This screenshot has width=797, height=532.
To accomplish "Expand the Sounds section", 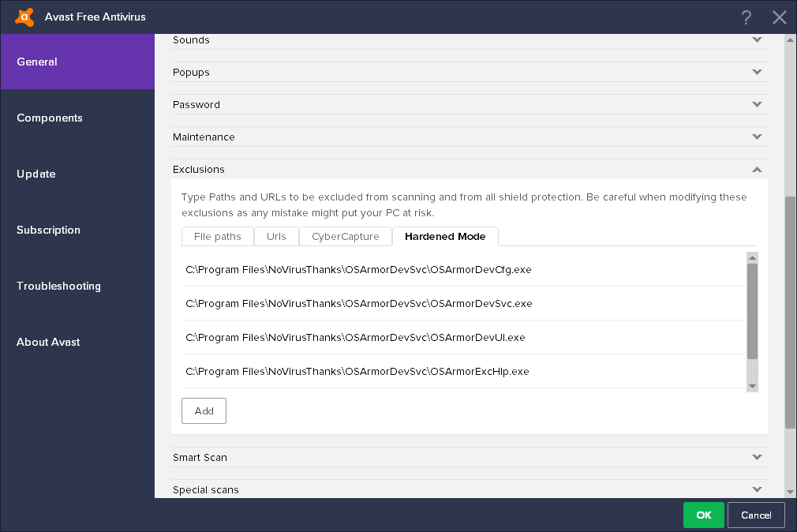I will tap(757, 39).
